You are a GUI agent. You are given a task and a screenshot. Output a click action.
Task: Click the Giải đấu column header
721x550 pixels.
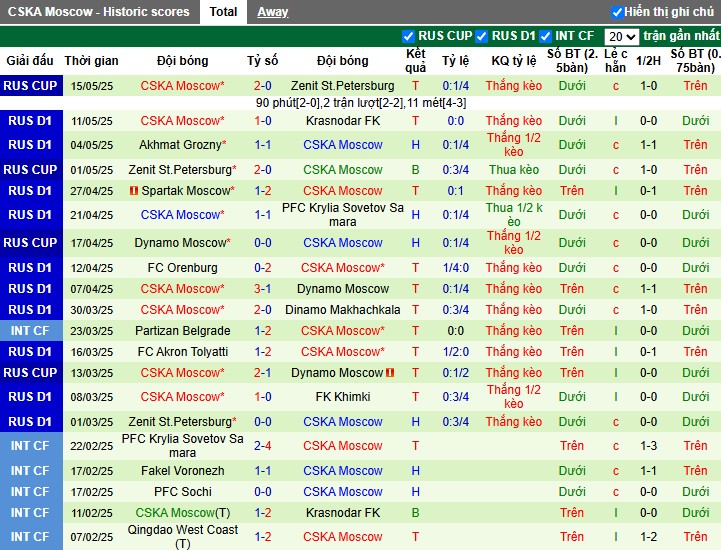tap(30, 61)
